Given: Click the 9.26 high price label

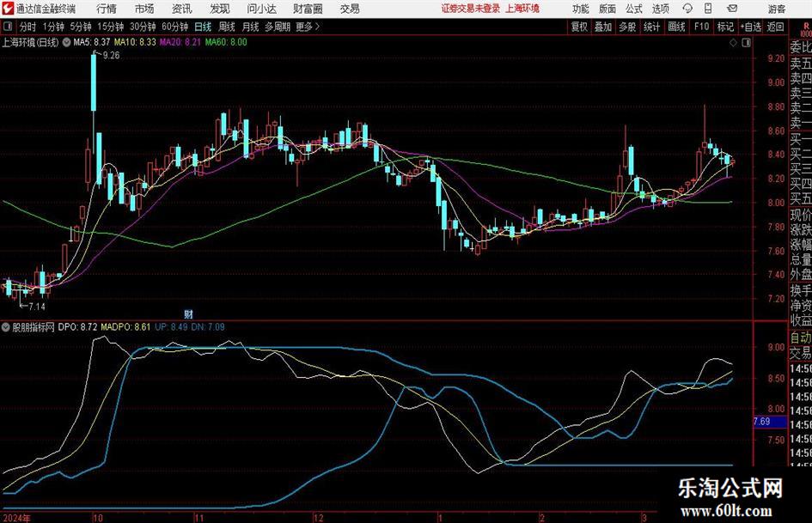Looking at the screenshot, I should (112, 56).
